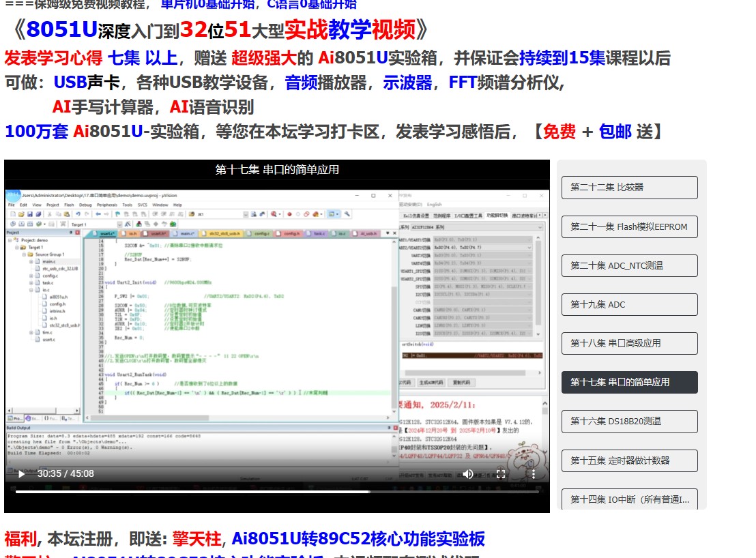Click the 发表学习心得 七集 以上 text
This screenshot has height=558, width=756.
[x=91, y=58]
